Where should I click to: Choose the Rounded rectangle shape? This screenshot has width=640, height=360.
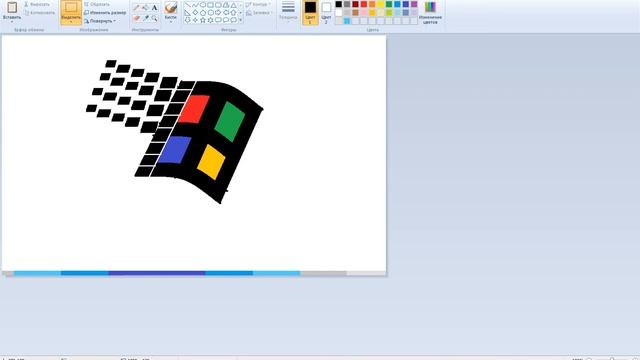coord(218,5)
